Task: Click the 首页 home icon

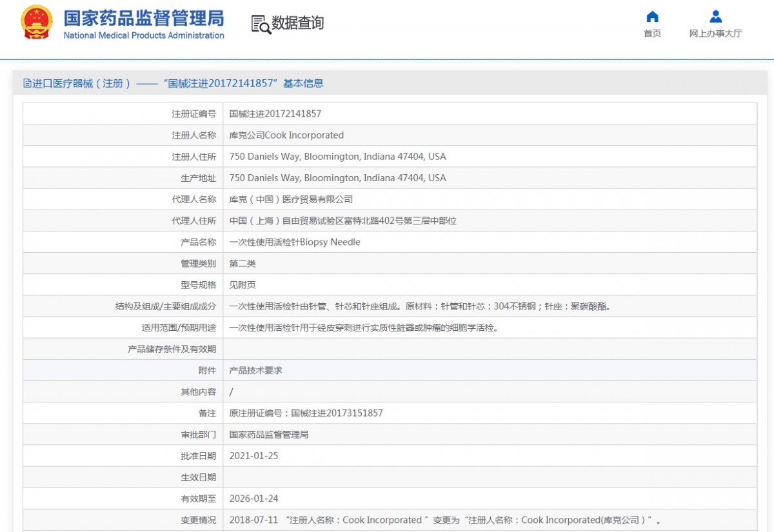Action: point(652,17)
